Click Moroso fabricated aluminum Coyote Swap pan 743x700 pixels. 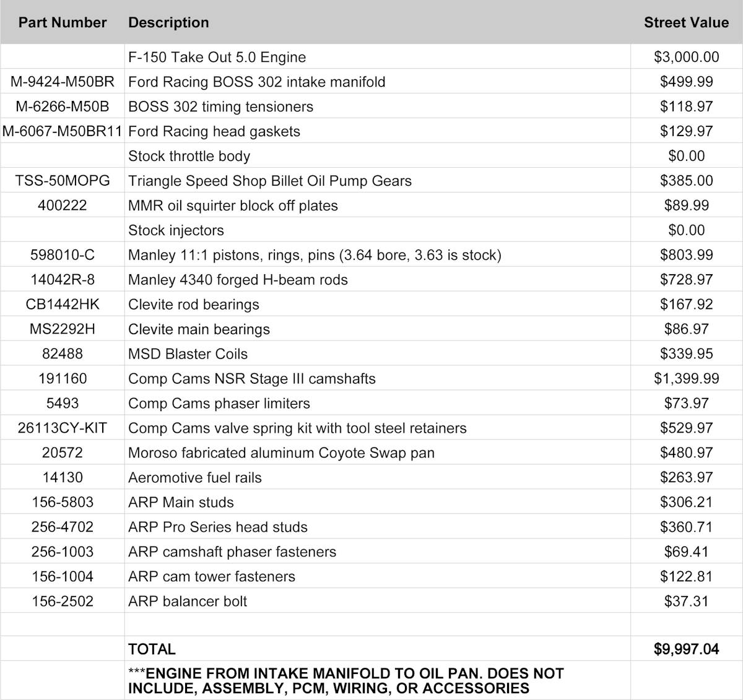tap(281, 453)
